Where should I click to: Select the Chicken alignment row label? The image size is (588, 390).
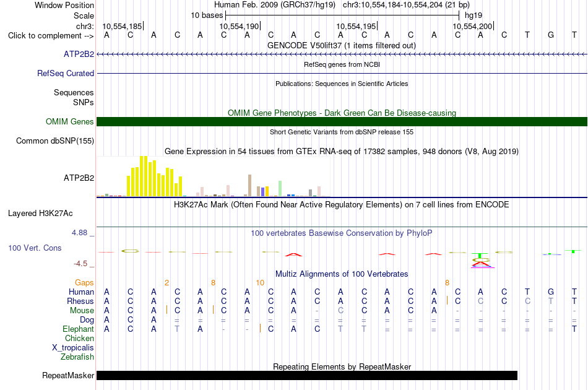(79, 339)
